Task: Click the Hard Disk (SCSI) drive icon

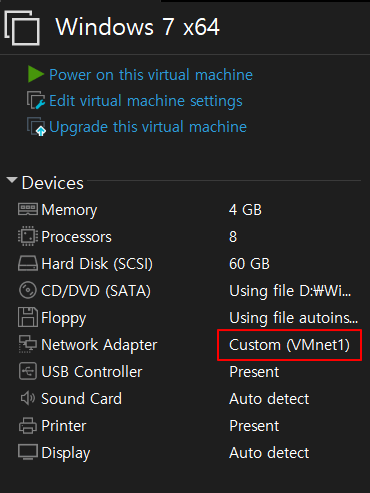Action: (28, 263)
